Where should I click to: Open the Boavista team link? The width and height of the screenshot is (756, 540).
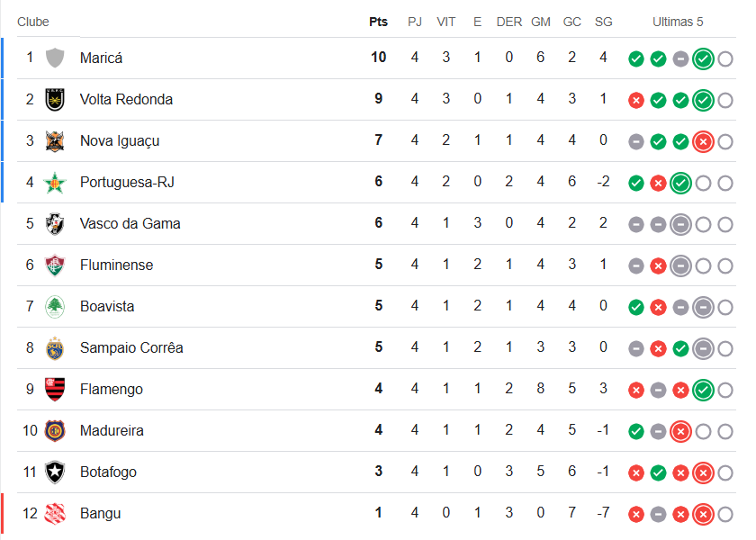point(107,306)
